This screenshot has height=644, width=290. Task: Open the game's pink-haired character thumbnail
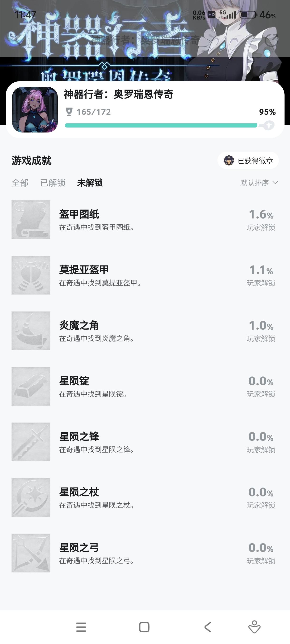(35, 109)
